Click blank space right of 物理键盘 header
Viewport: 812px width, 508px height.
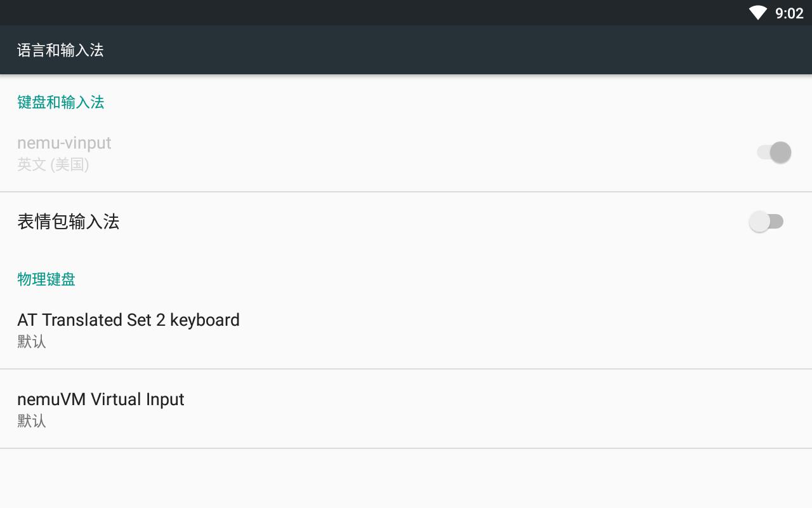click(444, 279)
